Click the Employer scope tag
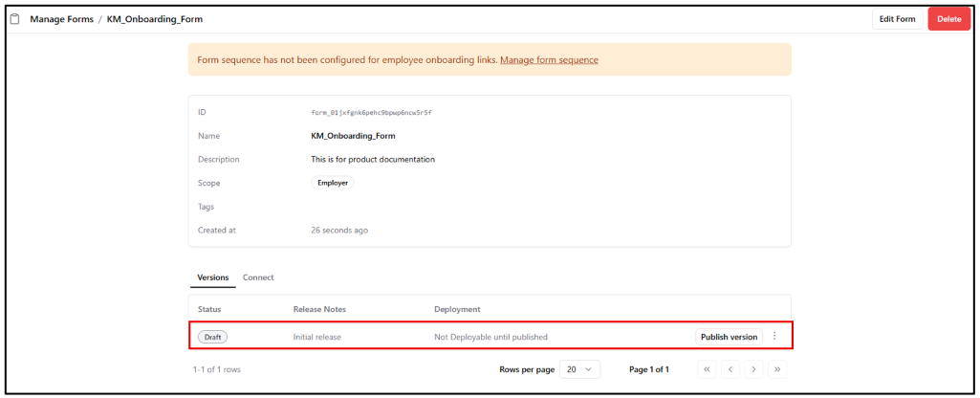This screenshot has width=980, height=398. 333,183
